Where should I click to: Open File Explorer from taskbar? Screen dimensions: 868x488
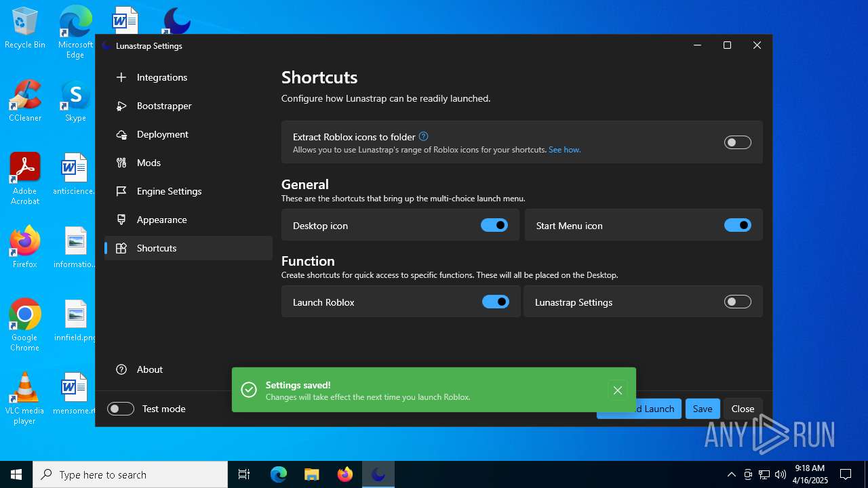click(x=312, y=474)
